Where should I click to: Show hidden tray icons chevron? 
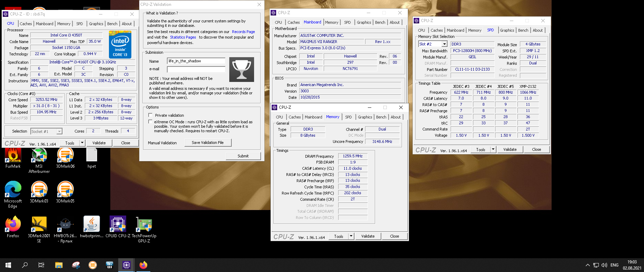point(587,265)
